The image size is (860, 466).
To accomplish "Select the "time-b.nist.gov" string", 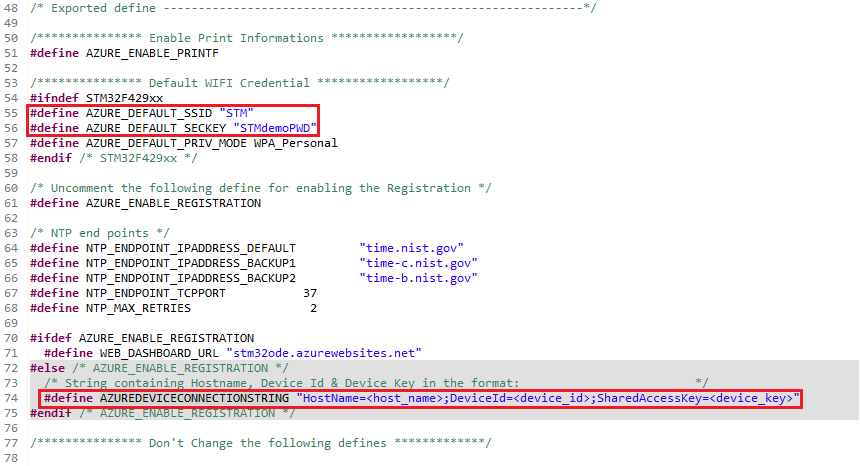I will point(418,279).
